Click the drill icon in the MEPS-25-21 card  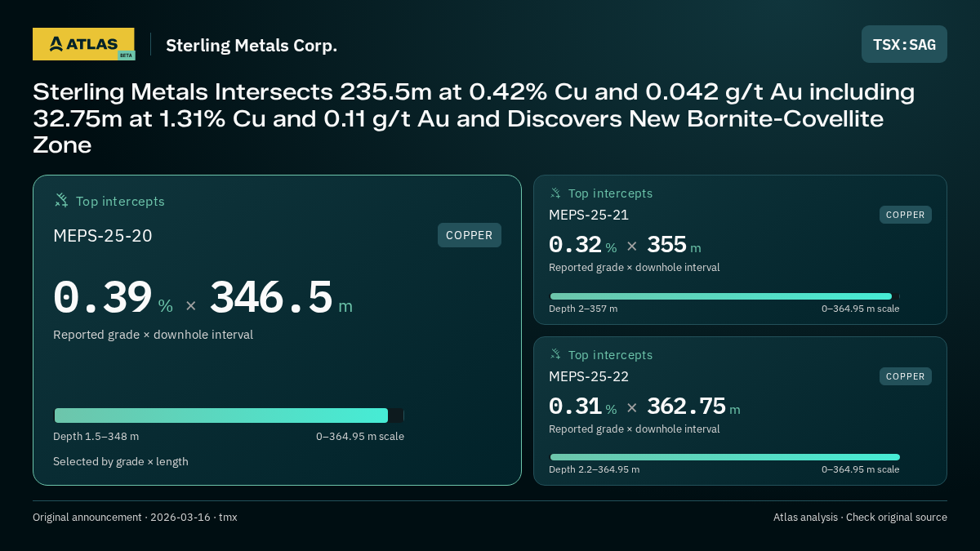(x=555, y=193)
